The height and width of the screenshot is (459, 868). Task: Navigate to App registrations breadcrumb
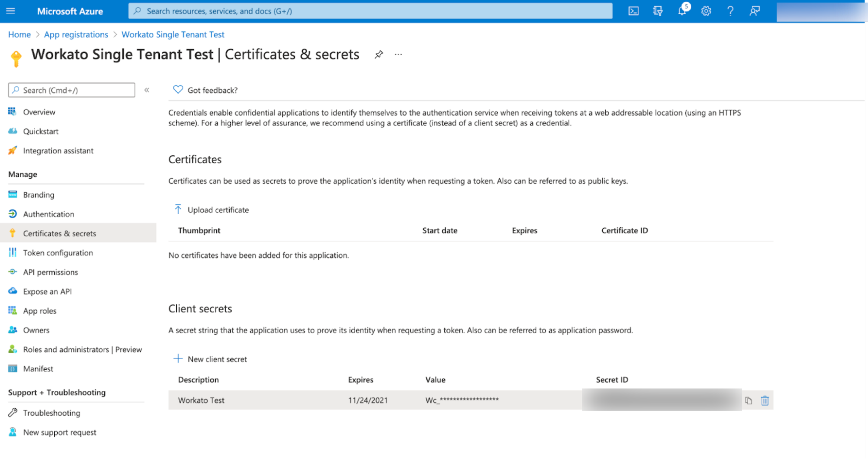(76, 34)
